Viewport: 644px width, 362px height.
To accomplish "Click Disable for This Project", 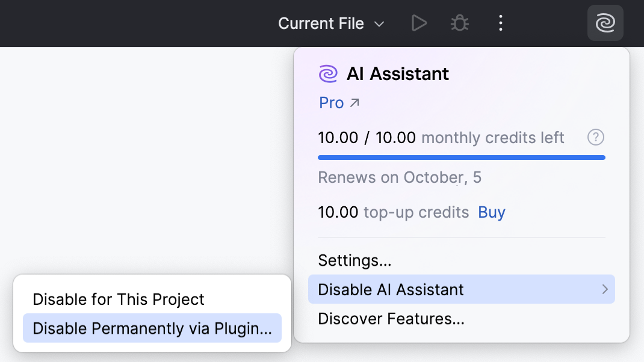I will [x=119, y=299].
